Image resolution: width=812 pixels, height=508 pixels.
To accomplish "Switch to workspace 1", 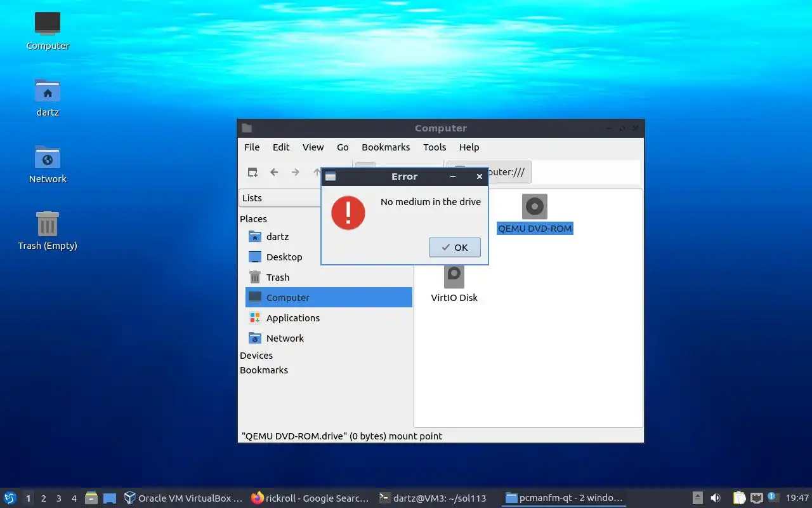I will click(28, 498).
